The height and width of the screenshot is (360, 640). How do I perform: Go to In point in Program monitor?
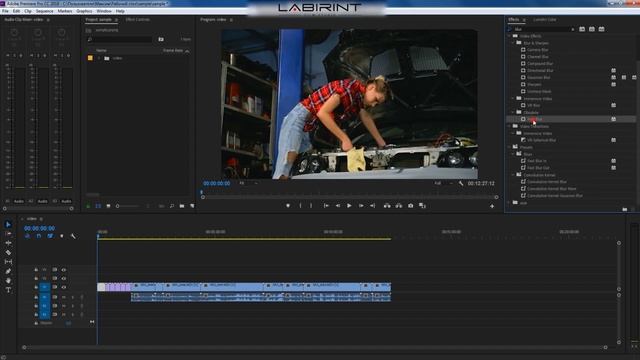tap(326, 206)
